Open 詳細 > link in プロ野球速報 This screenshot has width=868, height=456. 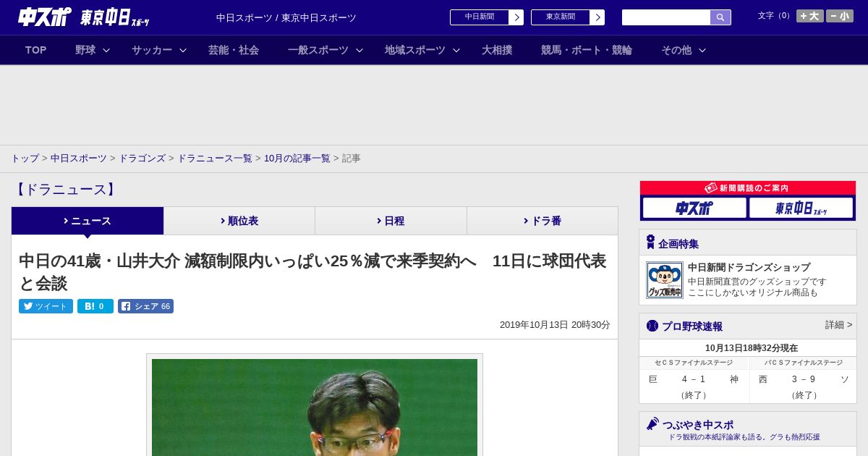(838, 325)
